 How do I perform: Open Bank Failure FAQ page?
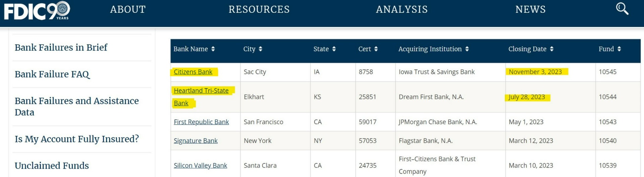point(52,74)
